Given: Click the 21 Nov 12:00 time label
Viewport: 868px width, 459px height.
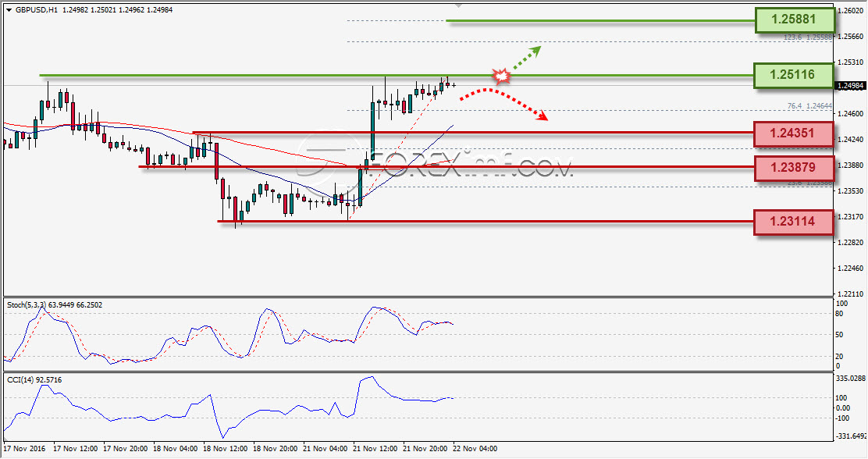Looking at the screenshot, I should pyautogui.click(x=375, y=449).
